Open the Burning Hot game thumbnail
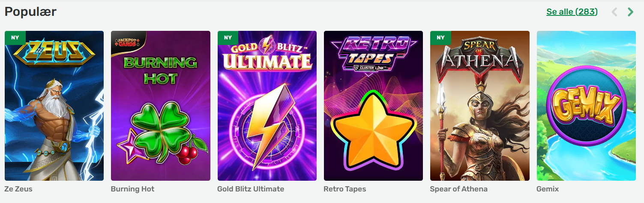 click(x=161, y=106)
